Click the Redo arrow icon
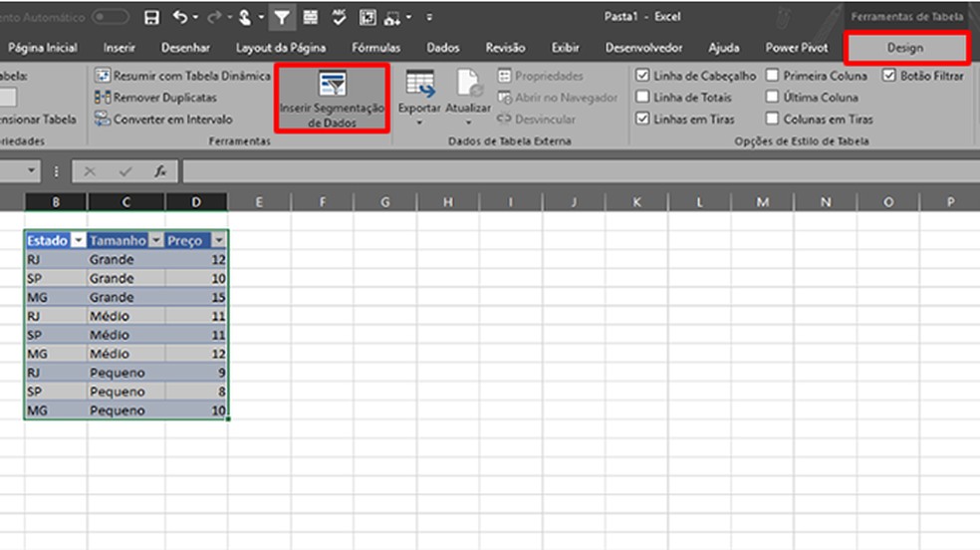980x550 pixels. [214, 18]
